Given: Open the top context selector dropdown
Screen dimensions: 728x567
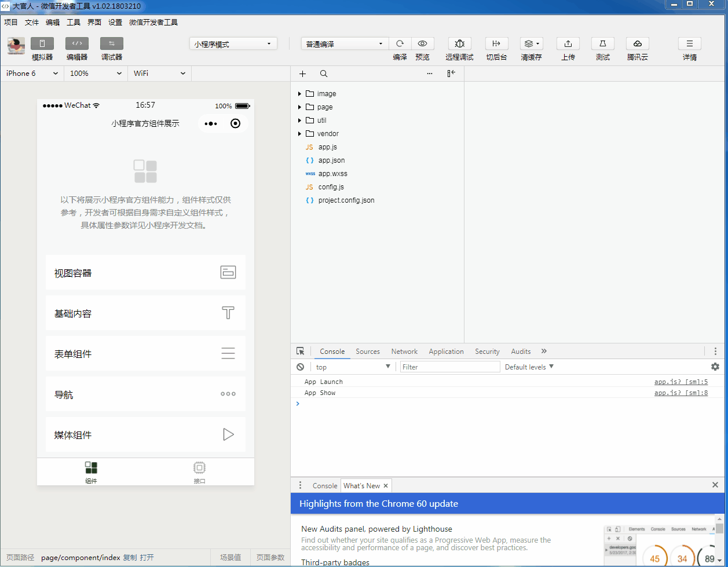Looking at the screenshot, I should tap(353, 367).
